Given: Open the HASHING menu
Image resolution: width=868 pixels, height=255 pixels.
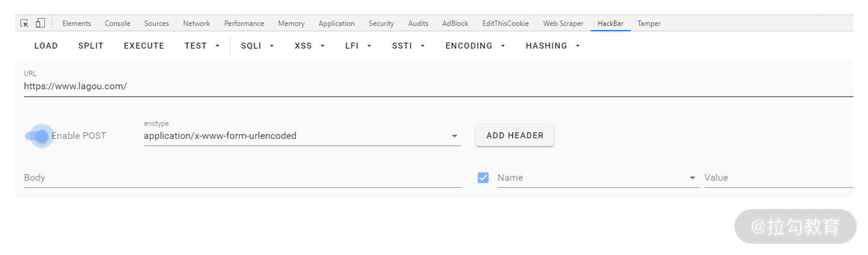Looking at the screenshot, I should click(553, 46).
